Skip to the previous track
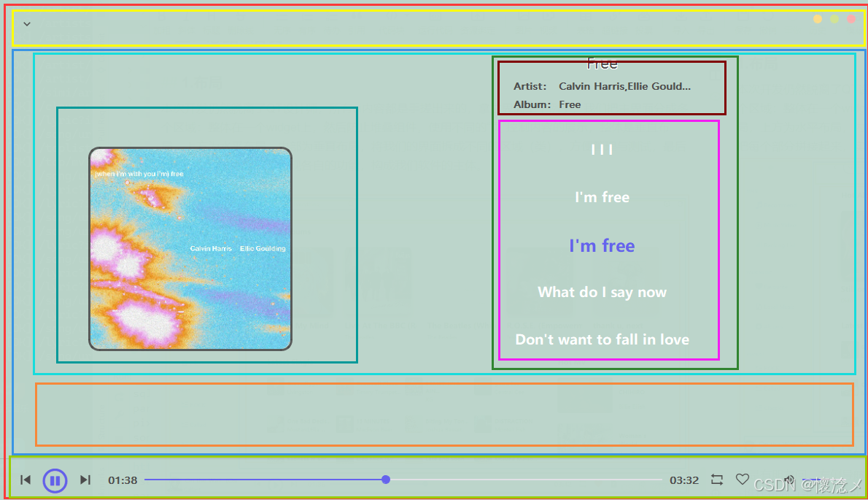This screenshot has height=500, width=868. 26,480
